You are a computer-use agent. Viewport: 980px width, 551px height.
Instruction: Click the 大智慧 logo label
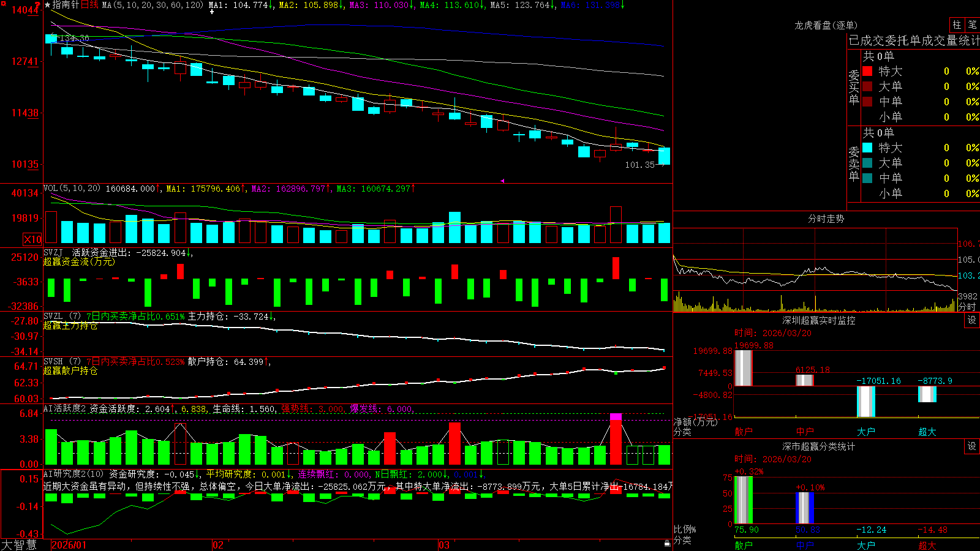(x=19, y=545)
